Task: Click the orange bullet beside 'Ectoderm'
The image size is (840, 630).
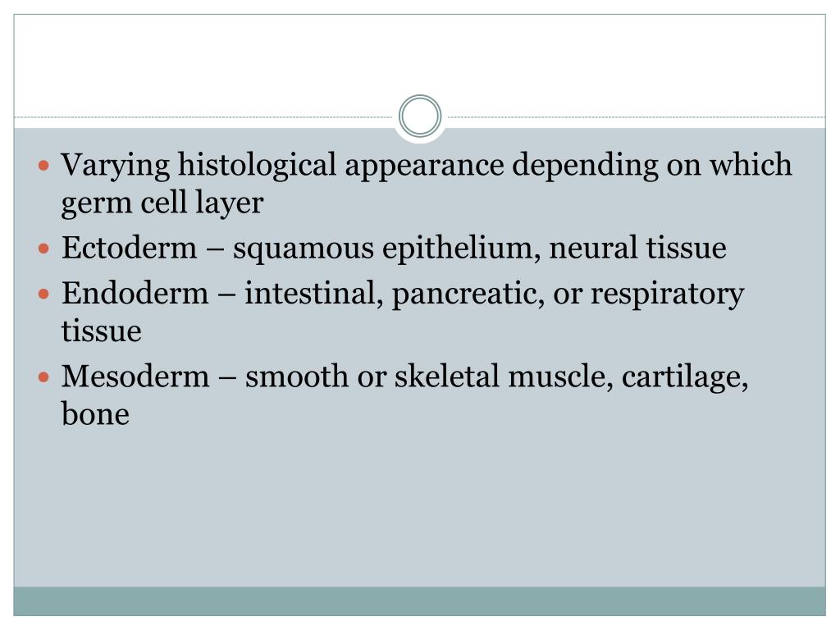Action: tap(44, 249)
